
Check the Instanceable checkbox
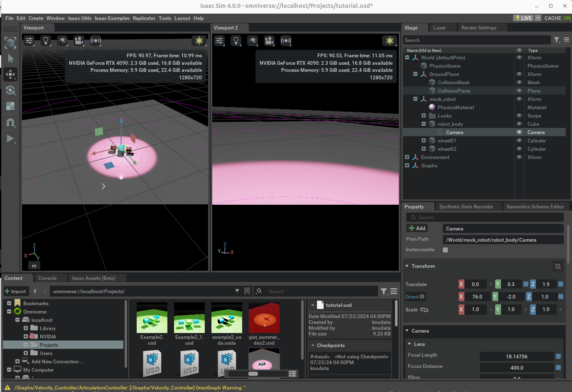click(x=445, y=250)
